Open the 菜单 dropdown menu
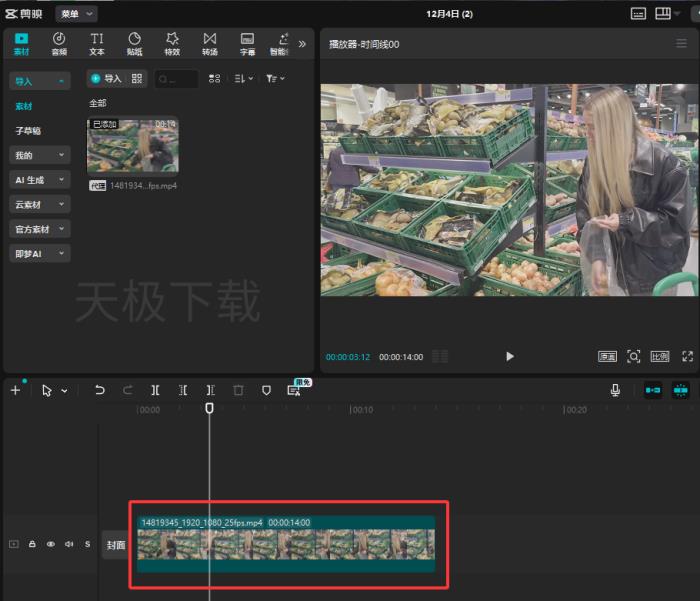 pyautogui.click(x=76, y=13)
